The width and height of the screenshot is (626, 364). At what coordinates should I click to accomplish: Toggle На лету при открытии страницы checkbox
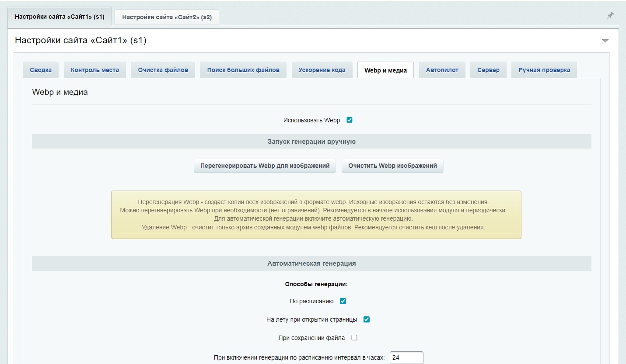click(x=367, y=319)
